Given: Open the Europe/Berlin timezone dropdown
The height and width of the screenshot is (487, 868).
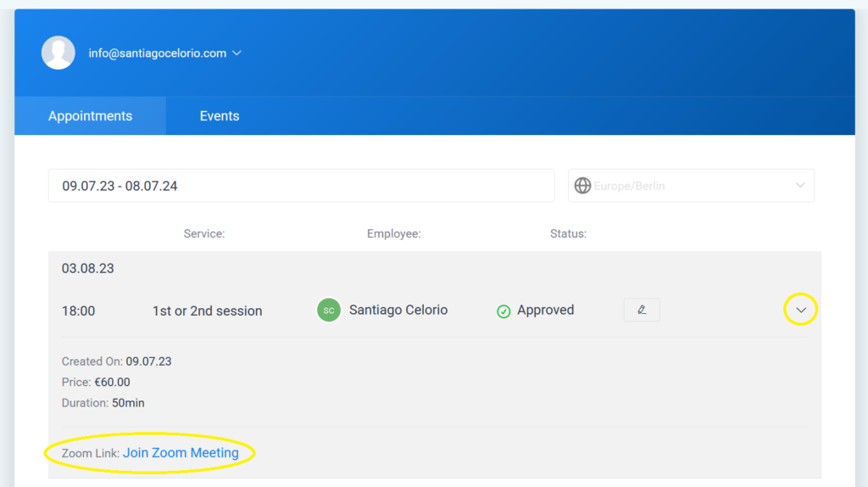Looking at the screenshot, I should (x=691, y=186).
